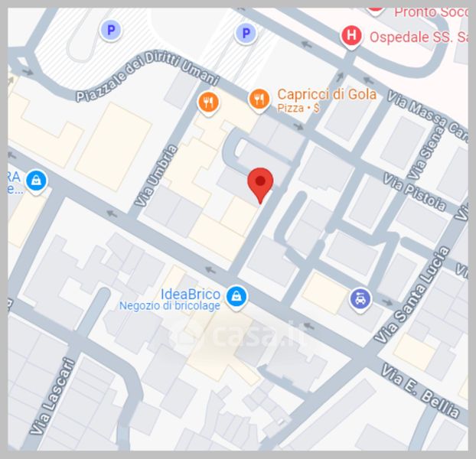Select the Via E. Bellia street label
This screenshot has width=476, height=459.
pos(420,391)
